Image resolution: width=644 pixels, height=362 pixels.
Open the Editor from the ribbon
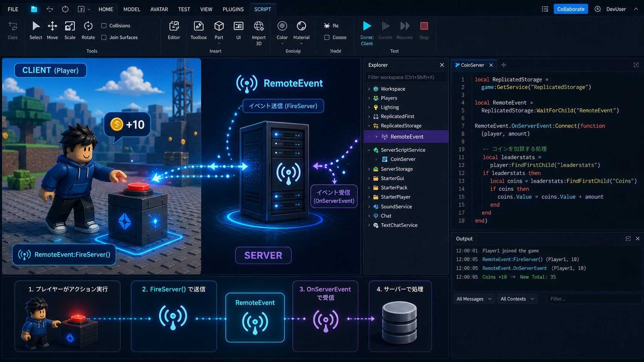point(174,30)
